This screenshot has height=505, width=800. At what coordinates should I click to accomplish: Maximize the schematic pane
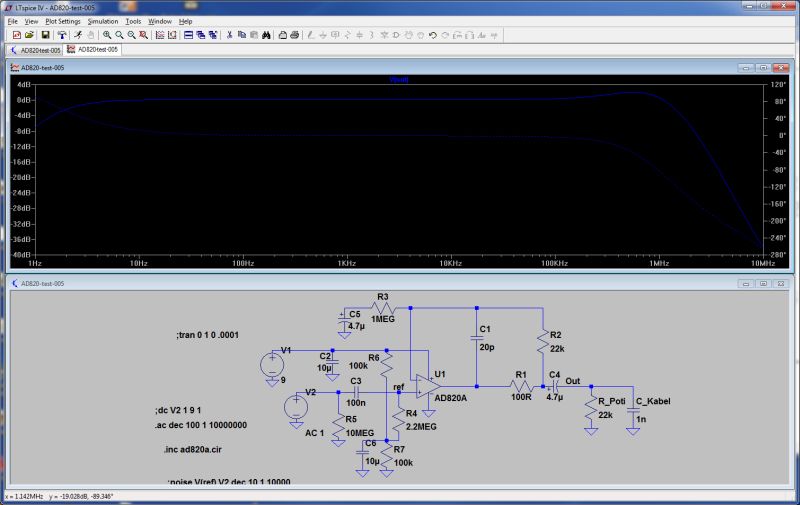763,283
